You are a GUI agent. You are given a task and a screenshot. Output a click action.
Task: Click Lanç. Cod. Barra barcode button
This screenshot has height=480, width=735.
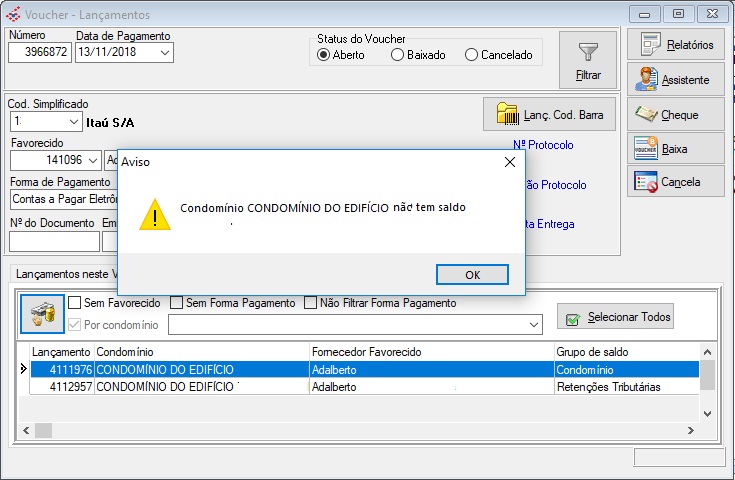pyautogui.click(x=550, y=115)
